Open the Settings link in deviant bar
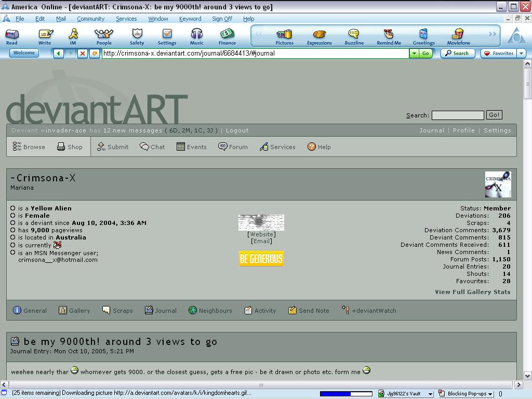 click(x=497, y=130)
